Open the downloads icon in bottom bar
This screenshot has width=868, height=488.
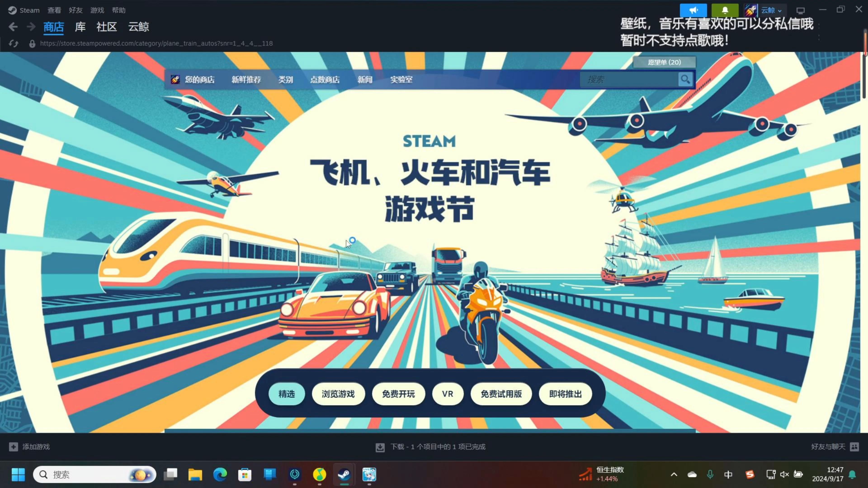pos(380,447)
